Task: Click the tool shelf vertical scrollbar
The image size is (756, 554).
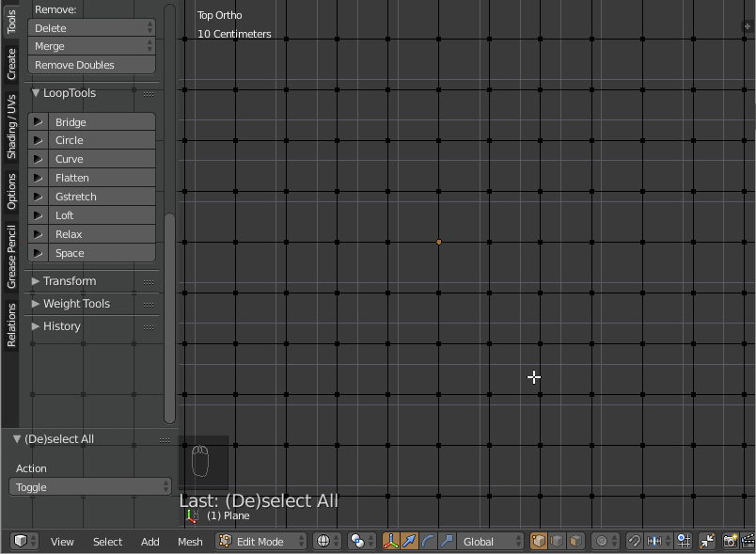Action: [x=169, y=318]
